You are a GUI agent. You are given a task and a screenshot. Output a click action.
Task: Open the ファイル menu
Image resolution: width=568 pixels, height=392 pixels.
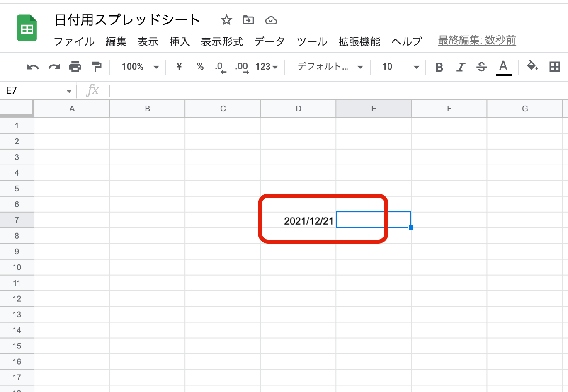(x=74, y=41)
